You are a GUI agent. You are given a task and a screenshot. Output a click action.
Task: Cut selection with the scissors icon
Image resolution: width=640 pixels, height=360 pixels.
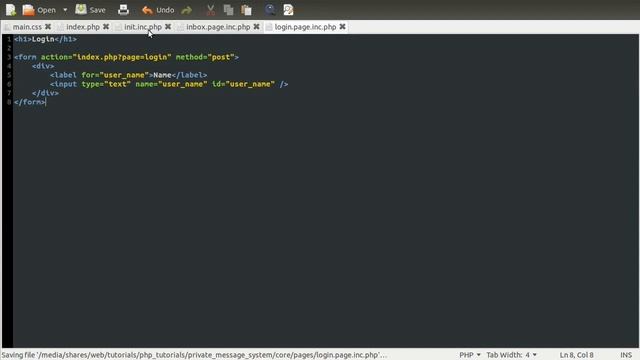coord(211,10)
